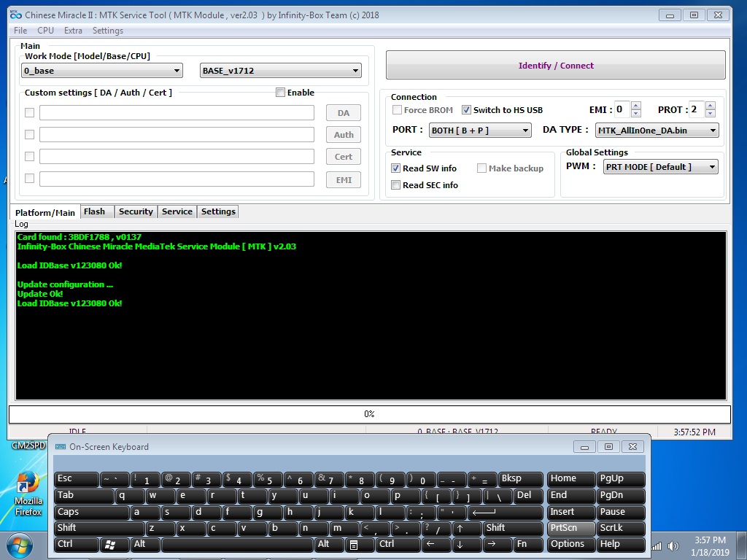Screen dimensions: 747x560
Task: Click the CM2SPD desktop shortcut
Action: point(28,446)
